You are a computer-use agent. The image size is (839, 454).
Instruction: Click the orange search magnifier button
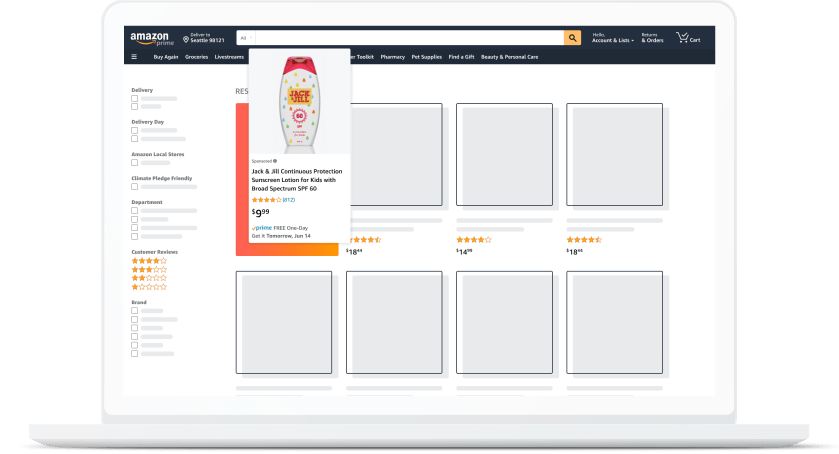572,38
